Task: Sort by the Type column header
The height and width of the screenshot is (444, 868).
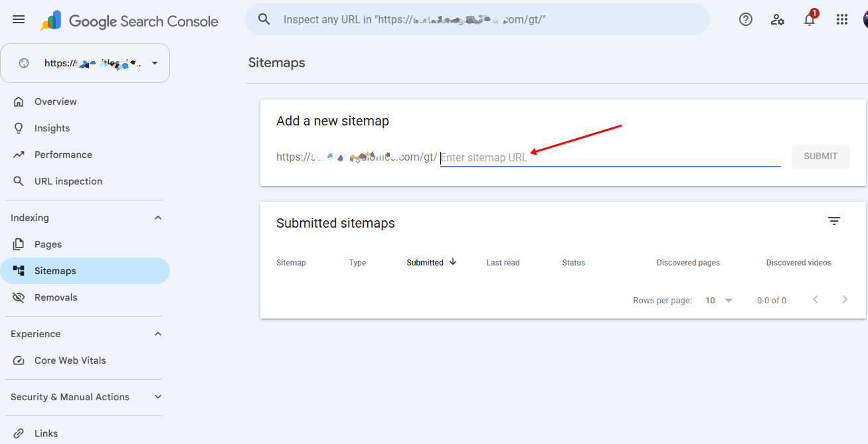Action: [357, 263]
